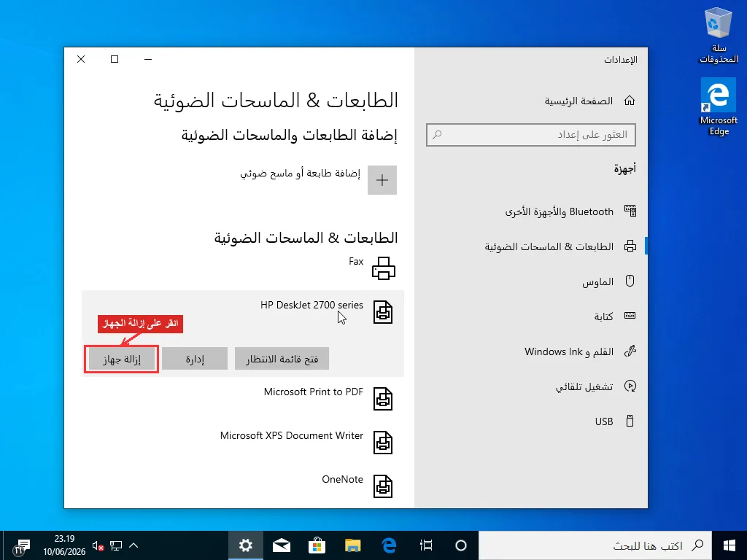Click the HP DeskJet 2700 series icon
This screenshot has width=747, height=560.
coord(383,312)
